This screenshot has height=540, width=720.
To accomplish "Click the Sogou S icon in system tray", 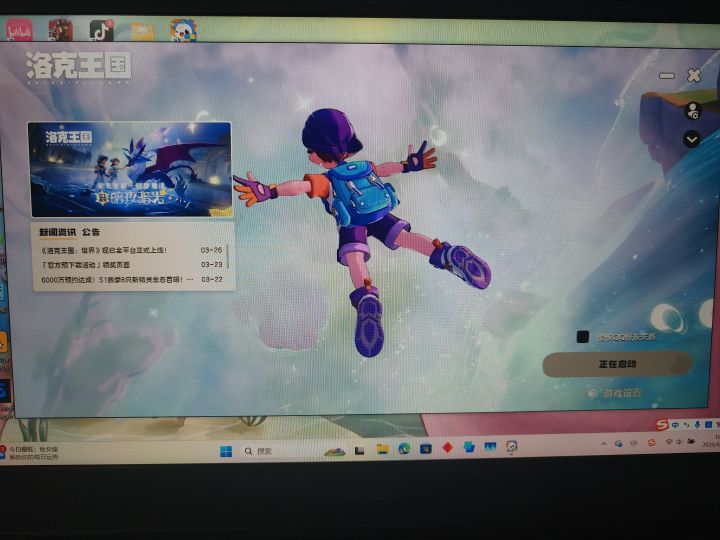I will pos(651,443).
